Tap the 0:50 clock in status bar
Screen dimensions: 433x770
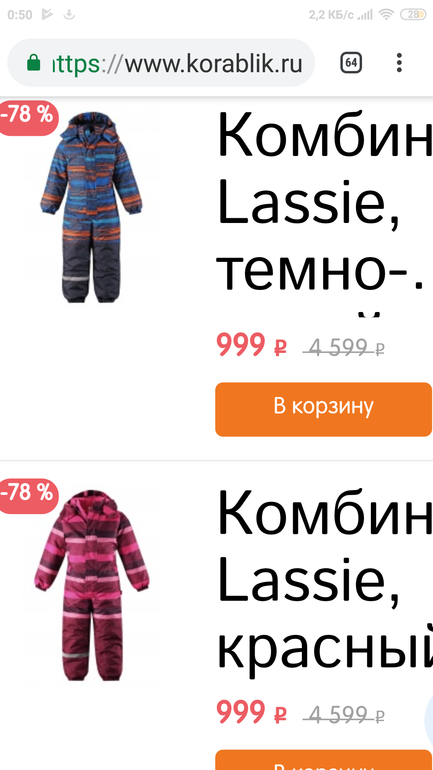[x=20, y=15]
